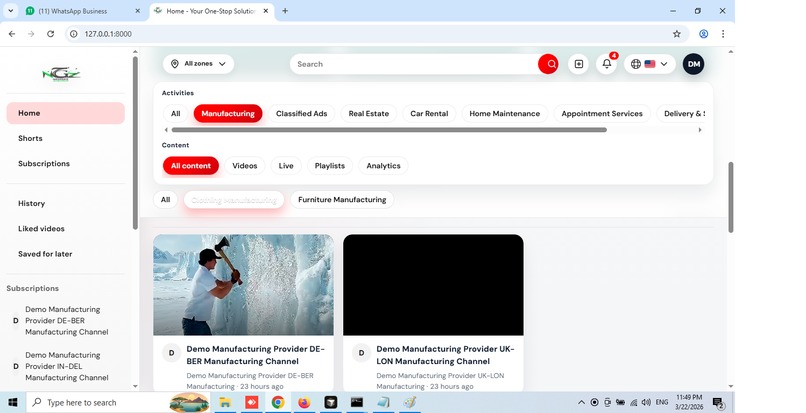Click browser back arrow
The image size is (806, 413).
[x=12, y=34]
